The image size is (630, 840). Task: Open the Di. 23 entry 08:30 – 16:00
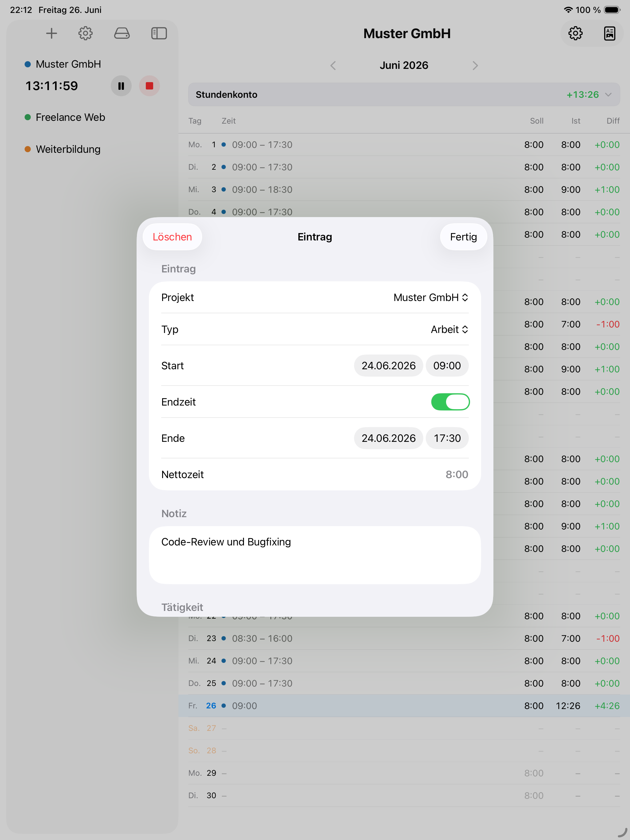[404, 638]
